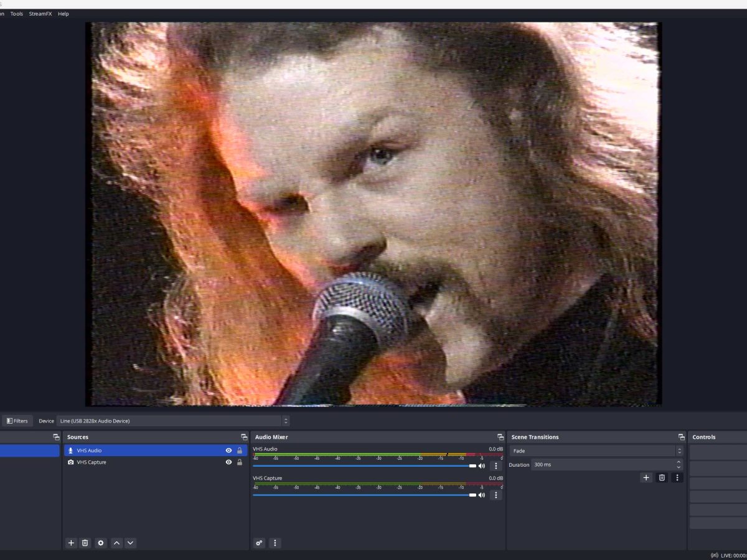Viewport: 747px width, 560px height.
Task: Add a scene transition with plus icon
Action: pos(646,477)
